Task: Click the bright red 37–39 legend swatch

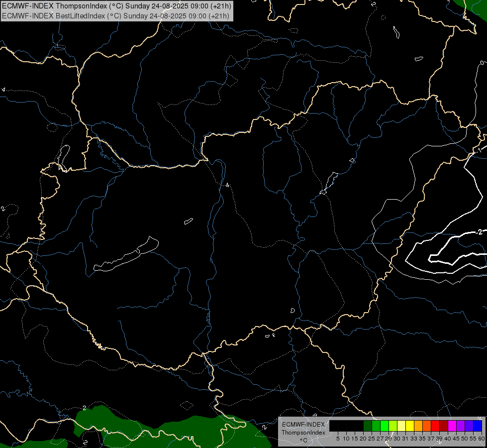Action: click(x=435, y=426)
